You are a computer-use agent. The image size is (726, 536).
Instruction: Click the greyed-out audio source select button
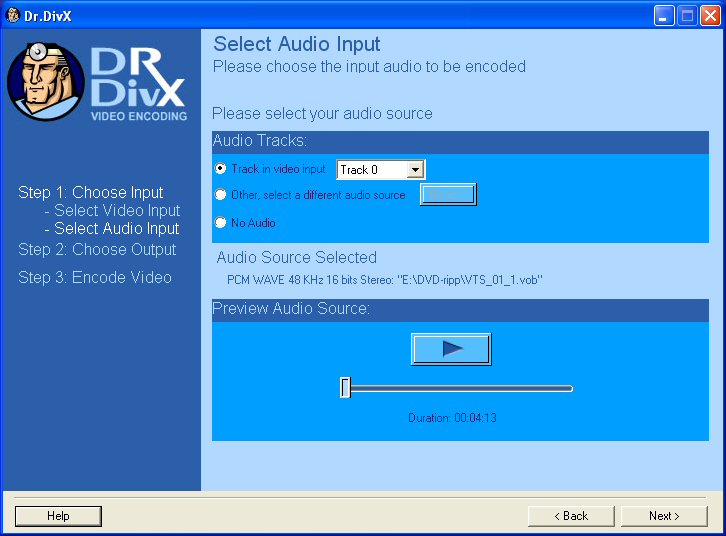pyautogui.click(x=448, y=194)
